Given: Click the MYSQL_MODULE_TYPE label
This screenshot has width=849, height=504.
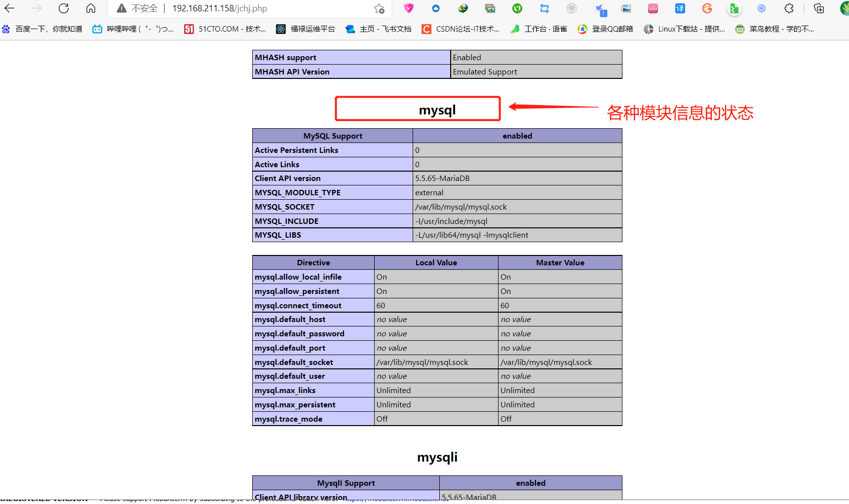Looking at the screenshot, I should 298,193.
